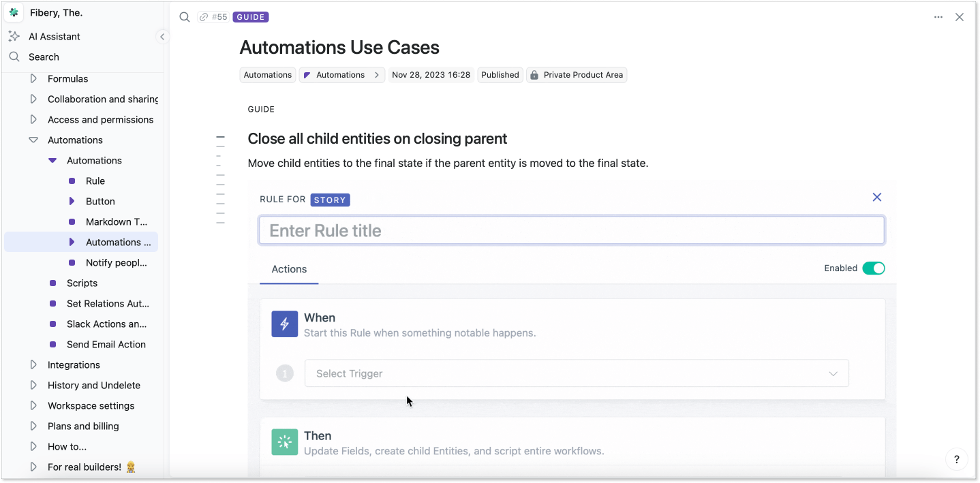Image resolution: width=980 pixels, height=483 pixels.
Task: Click into the Enter Rule title field
Action: tap(572, 230)
